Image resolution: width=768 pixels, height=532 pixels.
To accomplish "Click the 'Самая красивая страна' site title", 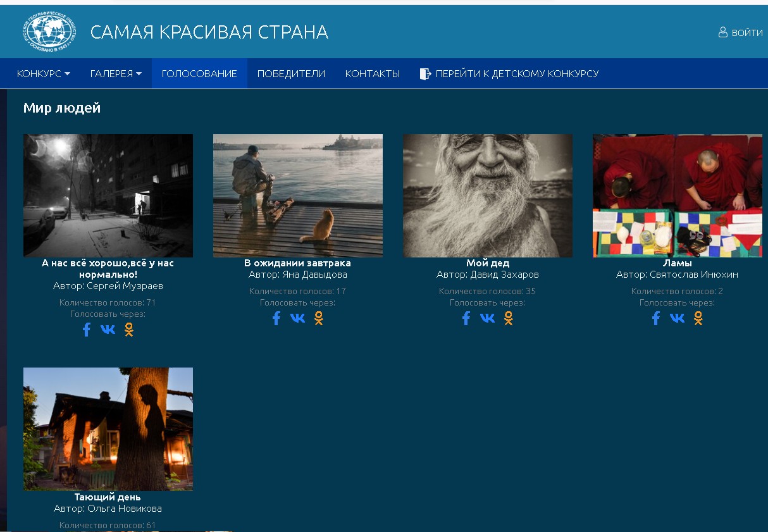I will (x=209, y=32).
